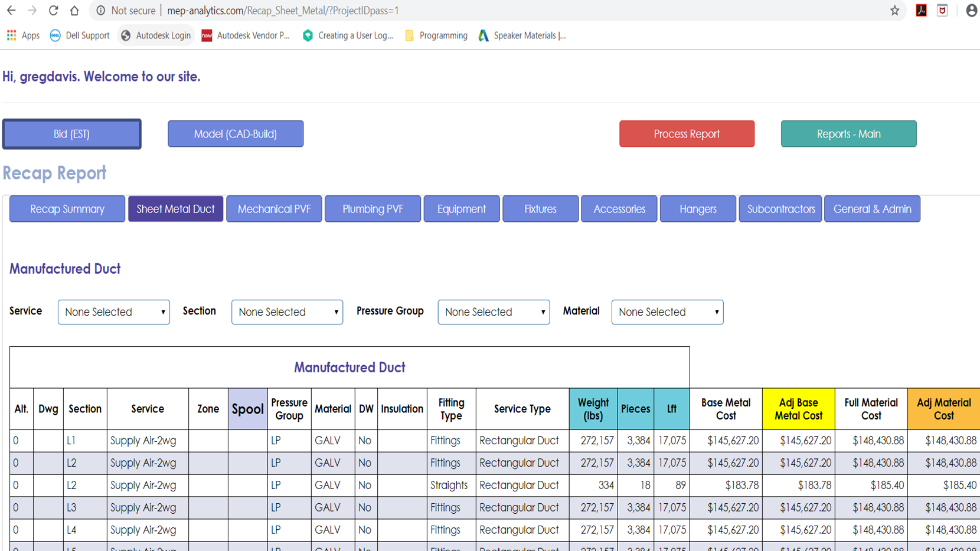Screen dimensions: 980x551
Task: Click the Reports - Main button
Action: pos(848,134)
